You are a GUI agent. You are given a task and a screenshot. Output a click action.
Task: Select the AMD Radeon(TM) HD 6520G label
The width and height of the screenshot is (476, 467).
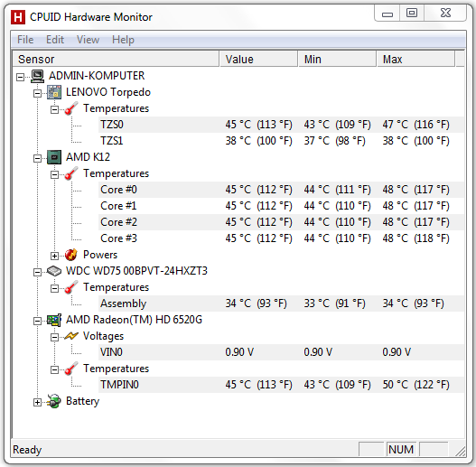coord(134,320)
